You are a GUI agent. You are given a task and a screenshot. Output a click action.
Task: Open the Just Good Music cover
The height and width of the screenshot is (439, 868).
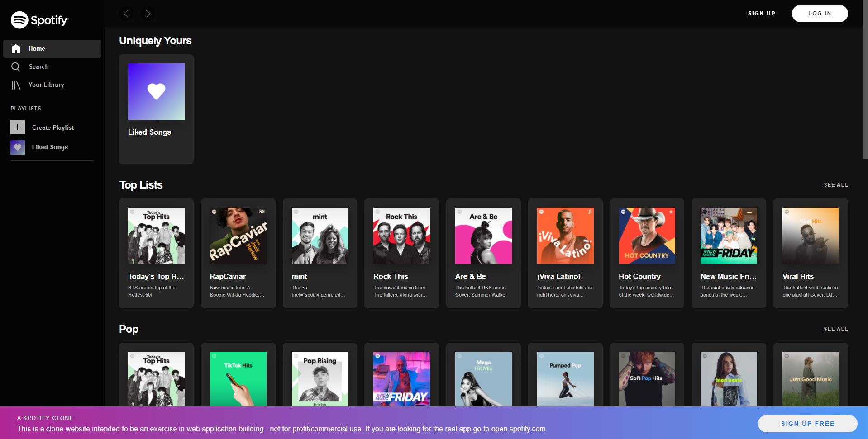pos(811,379)
